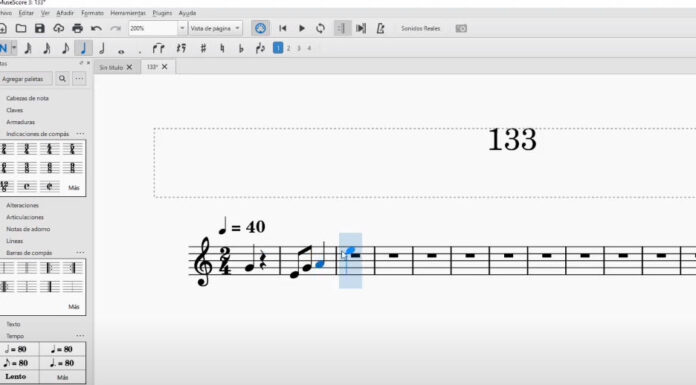Viewport: 696px width, 385px height.
Task: Close the Sin título tab
Action: click(130, 67)
